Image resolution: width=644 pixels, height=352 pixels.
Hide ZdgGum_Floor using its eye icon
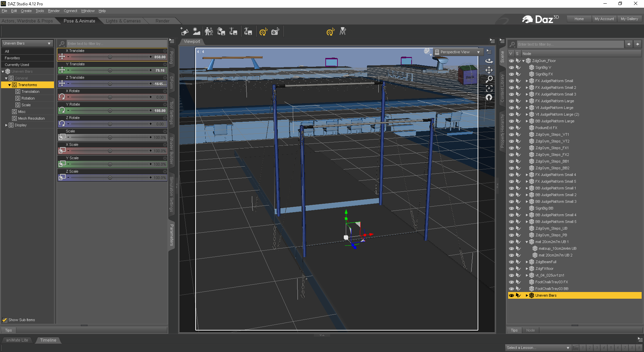pos(511,61)
